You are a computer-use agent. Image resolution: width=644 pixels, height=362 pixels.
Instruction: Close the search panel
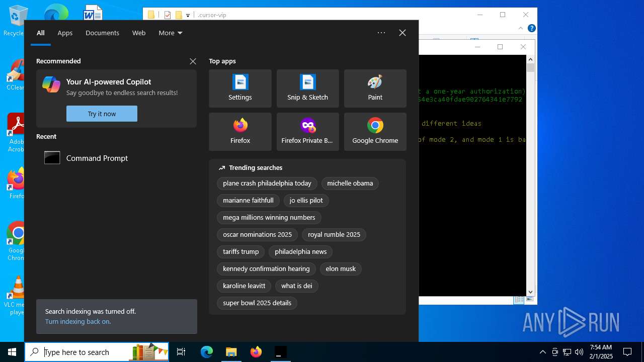click(x=403, y=33)
